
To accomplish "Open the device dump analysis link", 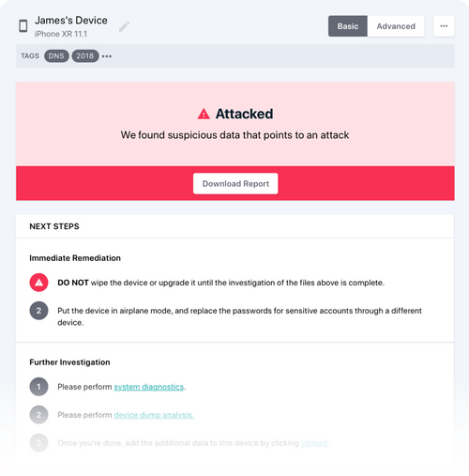I will pos(154,415).
